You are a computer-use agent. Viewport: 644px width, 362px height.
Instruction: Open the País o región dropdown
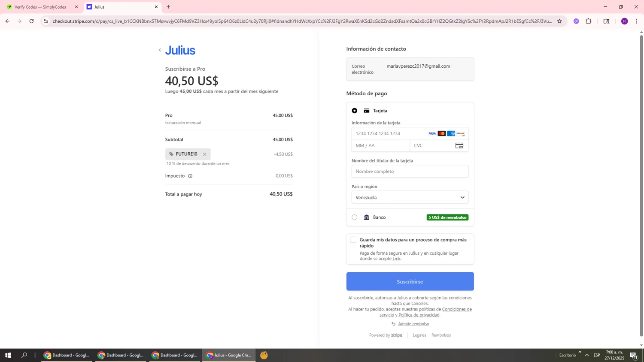pyautogui.click(x=410, y=197)
